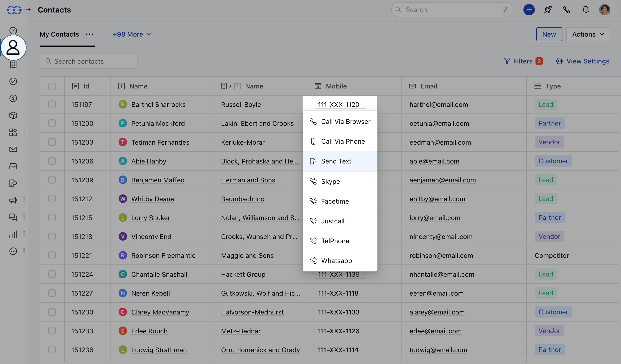Select Whatsapp in the call menu
Viewport: 621px width, 364px height.
[336, 261]
